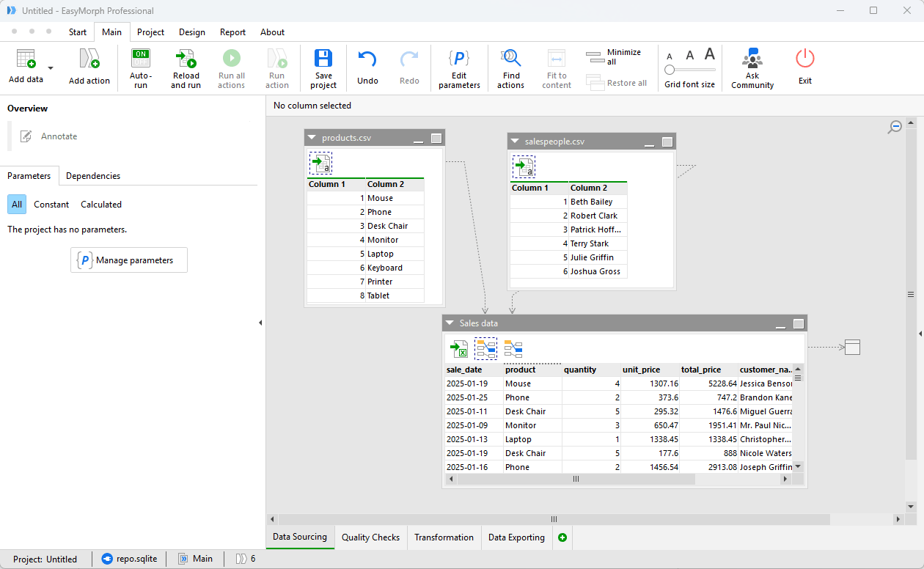
Task: Click Annotate in Overview
Action: 48,136
